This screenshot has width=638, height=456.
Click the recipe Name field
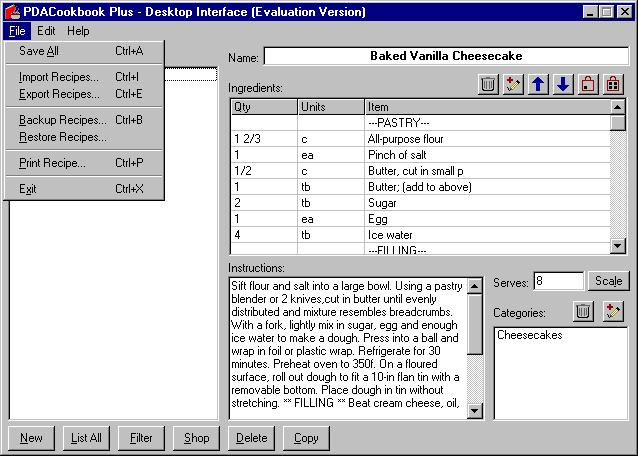(x=446, y=56)
